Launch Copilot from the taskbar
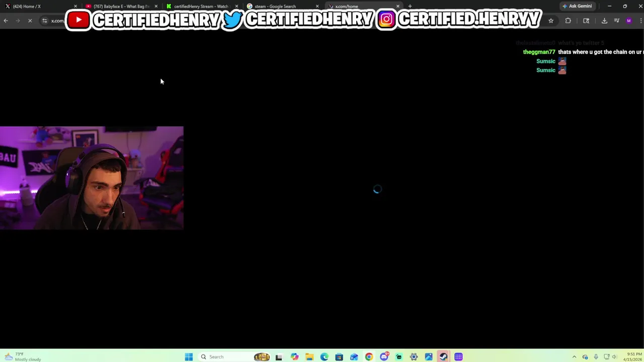The height and width of the screenshot is (362, 644). point(294,357)
